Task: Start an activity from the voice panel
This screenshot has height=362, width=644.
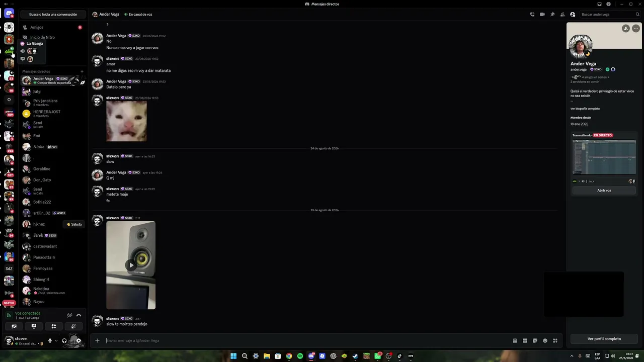Action: click(x=54, y=326)
